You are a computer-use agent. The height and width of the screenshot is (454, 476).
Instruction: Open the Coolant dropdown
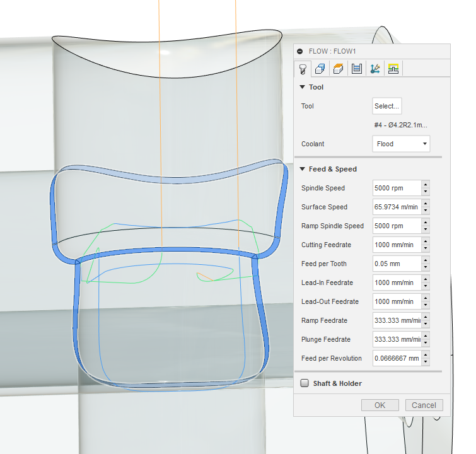pos(401,144)
